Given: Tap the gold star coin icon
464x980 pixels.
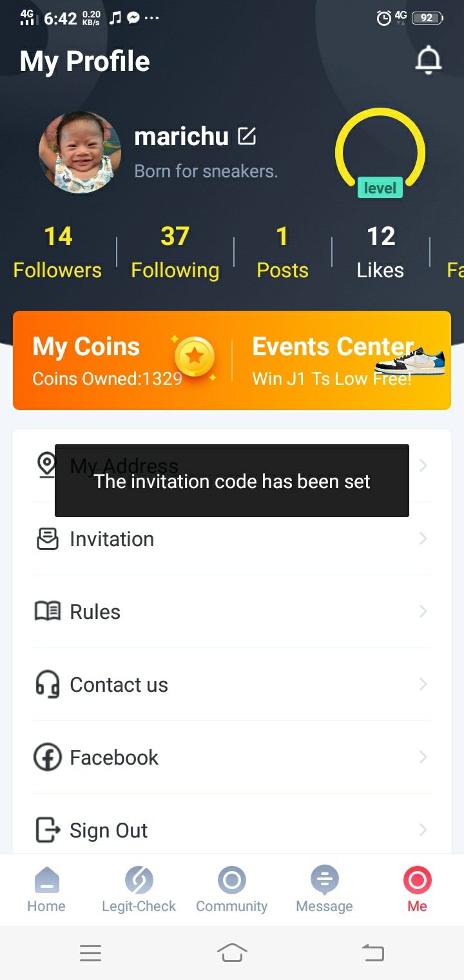Looking at the screenshot, I should coord(195,357).
